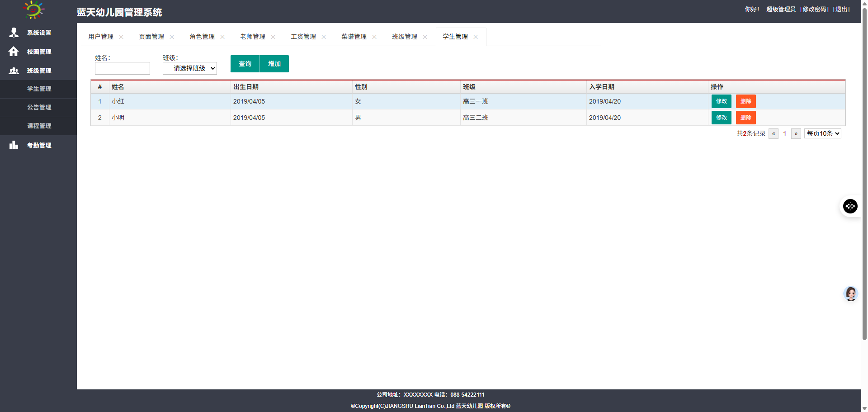
Task: Delete the 小红 student record
Action: click(x=745, y=101)
